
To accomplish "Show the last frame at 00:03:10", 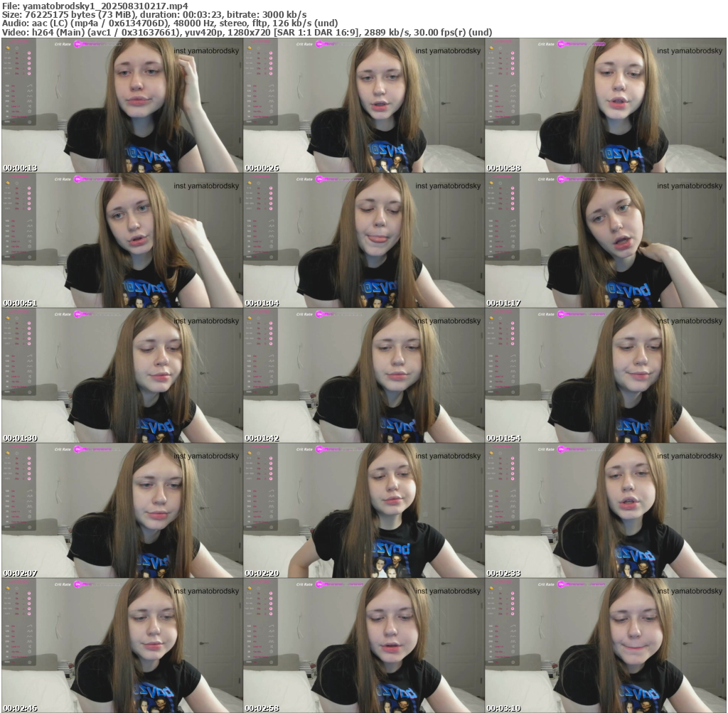I will click(606, 645).
